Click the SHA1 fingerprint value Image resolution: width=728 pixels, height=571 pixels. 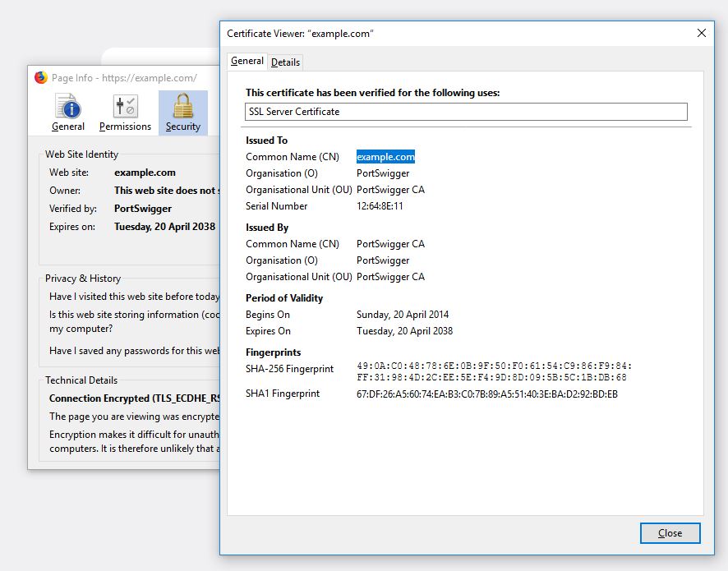(x=487, y=394)
